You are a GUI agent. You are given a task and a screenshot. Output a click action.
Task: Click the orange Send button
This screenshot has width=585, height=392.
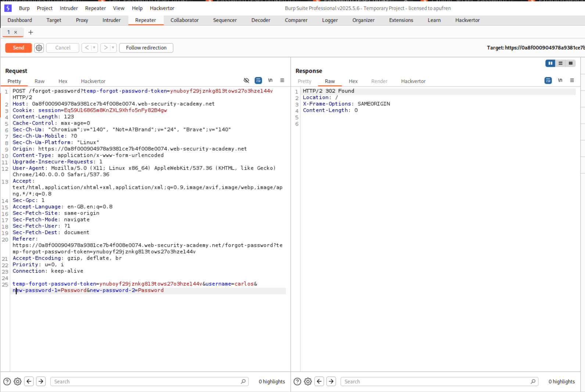(18, 48)
